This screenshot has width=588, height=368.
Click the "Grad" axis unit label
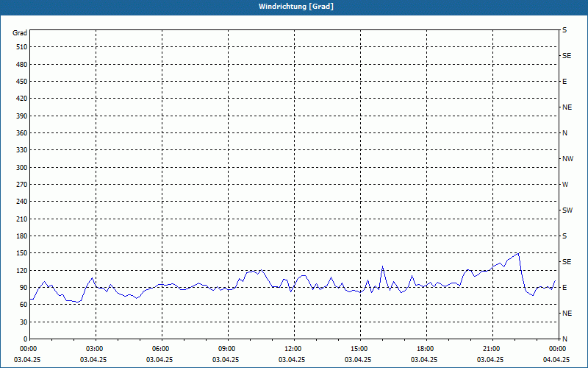point(20,33)
